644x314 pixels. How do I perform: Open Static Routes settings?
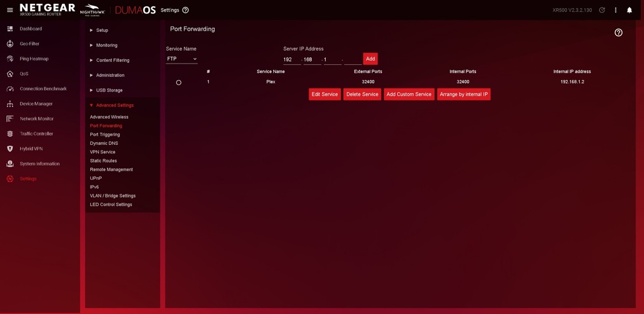[104, 161]
